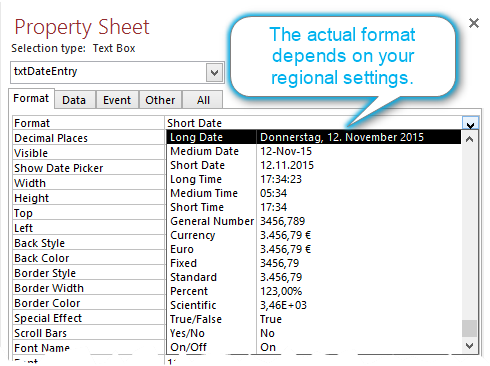Switch to the Data tab

tap(74, 100)
